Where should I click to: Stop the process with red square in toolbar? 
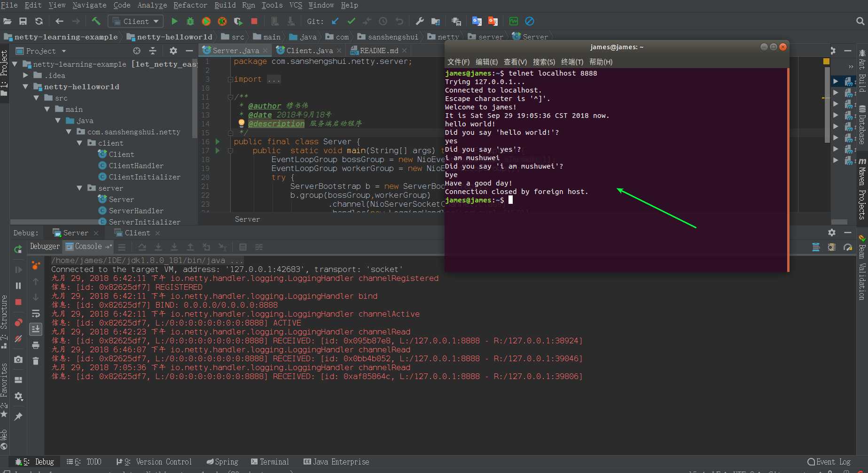[254, 21]
